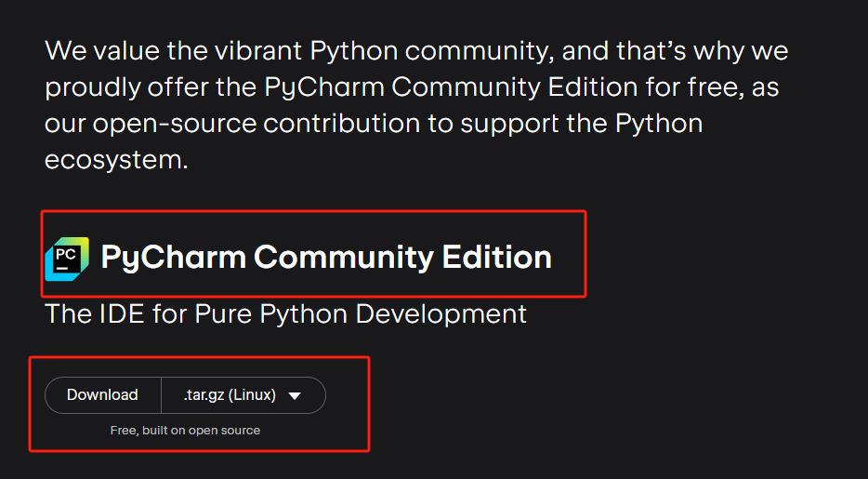868x479 pixels.
Task: Click the word "Community" in the bold heading
Action: click(x=343, y=257)
